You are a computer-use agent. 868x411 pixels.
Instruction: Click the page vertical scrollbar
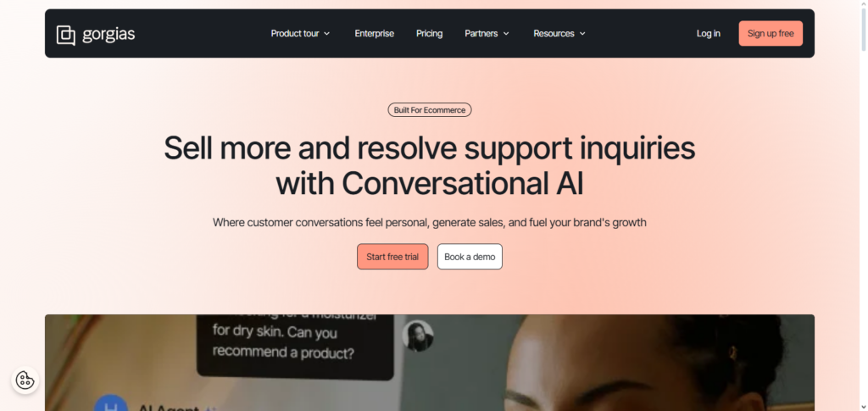point(864,205)
